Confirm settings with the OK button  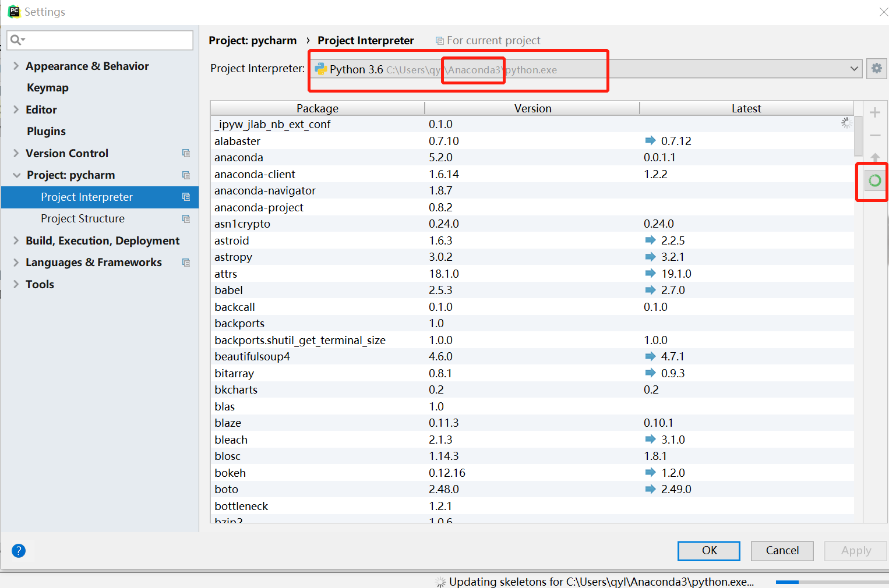click(709, 551)
